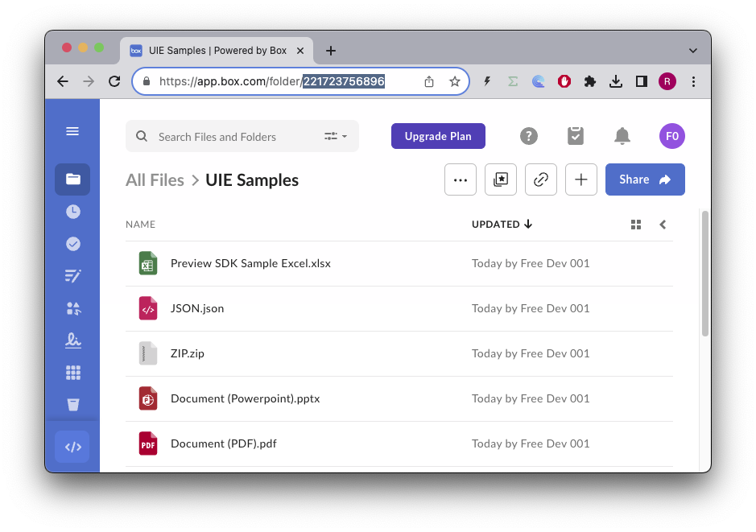Open Preview SDK Sample Excel.xlsx file

(x=250, y=263)
